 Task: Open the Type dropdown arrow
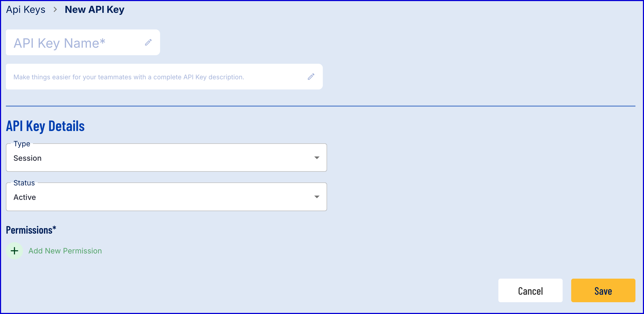tap(317, 158)
